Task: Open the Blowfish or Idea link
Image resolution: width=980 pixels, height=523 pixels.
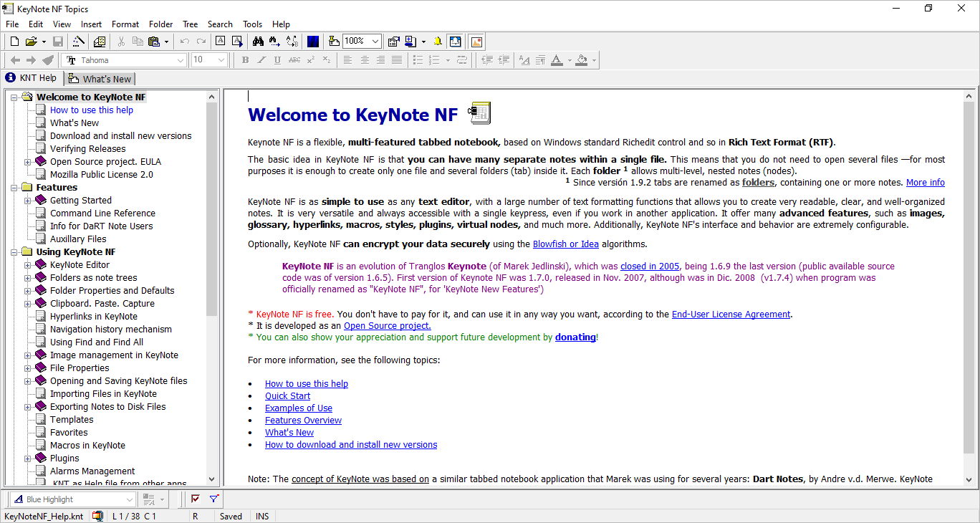Action: (566, 244)
